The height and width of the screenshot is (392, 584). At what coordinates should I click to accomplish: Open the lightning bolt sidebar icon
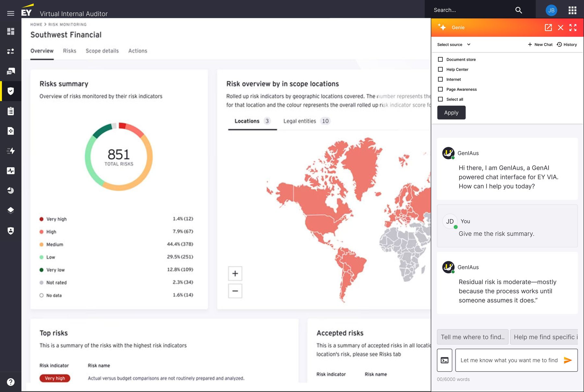tap(11, 151)
